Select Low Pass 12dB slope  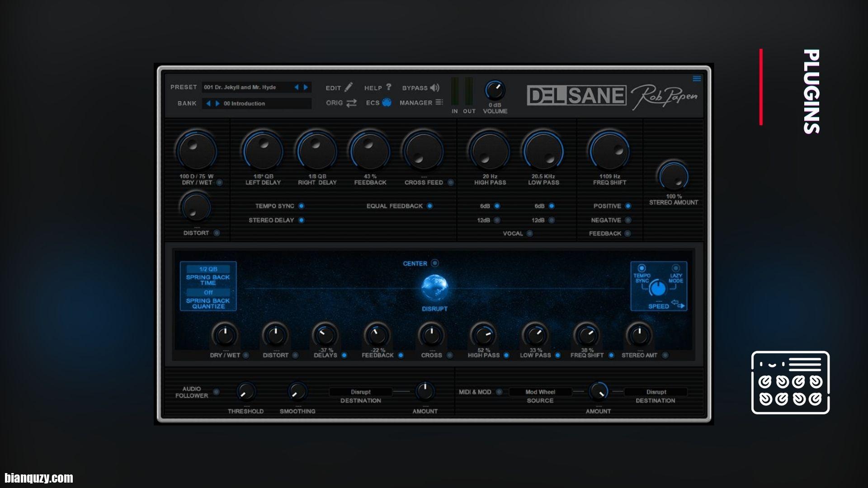552,220
